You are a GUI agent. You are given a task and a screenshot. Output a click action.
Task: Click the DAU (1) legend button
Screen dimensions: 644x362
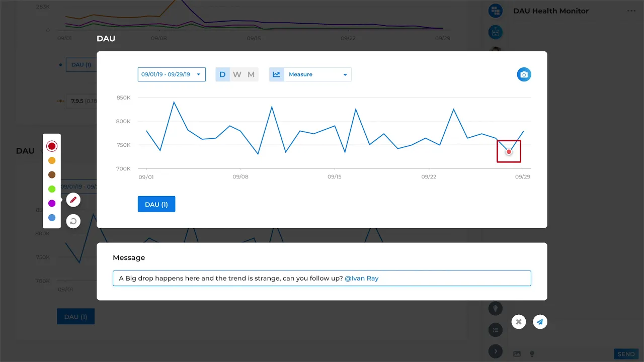(x=156, y=204)
